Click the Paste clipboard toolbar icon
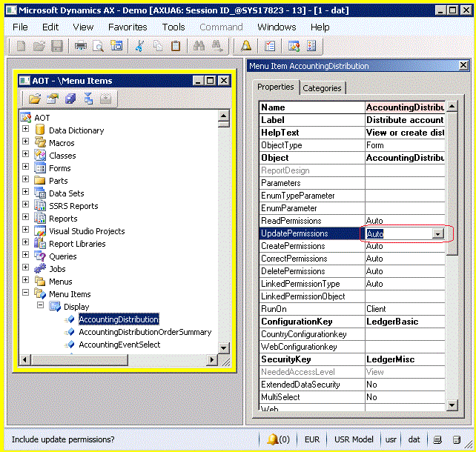 click(176, 47)
